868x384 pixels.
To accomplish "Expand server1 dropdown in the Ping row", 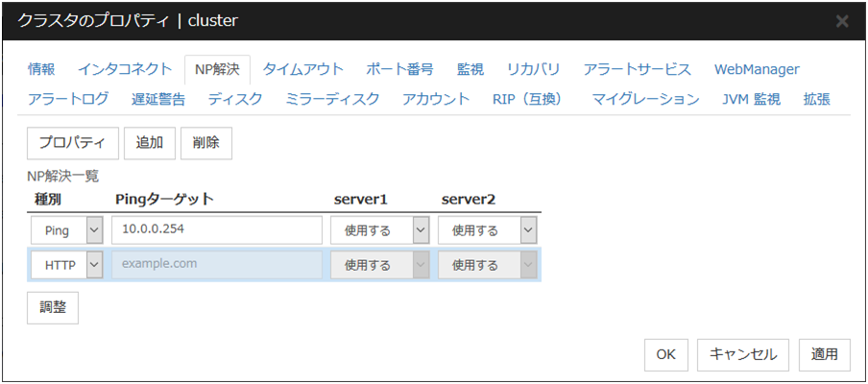I will click(379, 230).
